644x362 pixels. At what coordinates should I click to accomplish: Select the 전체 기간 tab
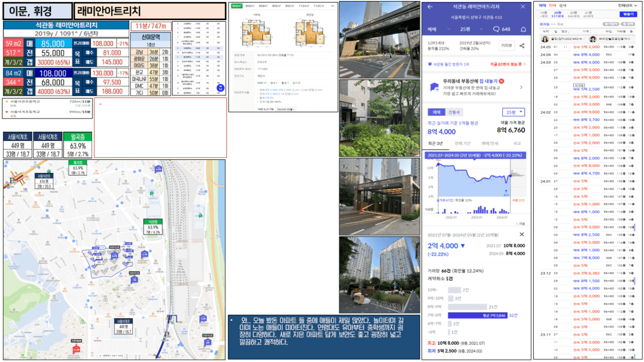pyautogui.click(x=462, y=143)
